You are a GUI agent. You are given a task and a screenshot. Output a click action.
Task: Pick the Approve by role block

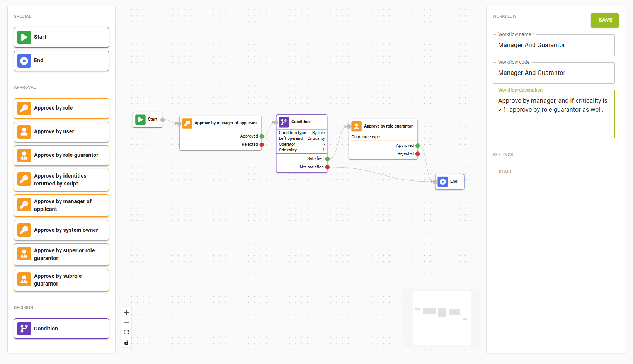(x=61, y=108)
